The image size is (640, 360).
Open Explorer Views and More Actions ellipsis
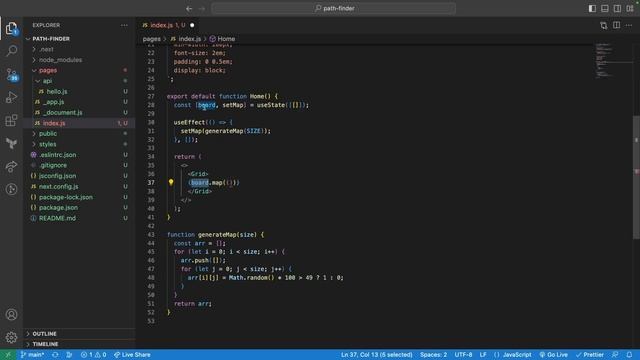click(124, 25)
